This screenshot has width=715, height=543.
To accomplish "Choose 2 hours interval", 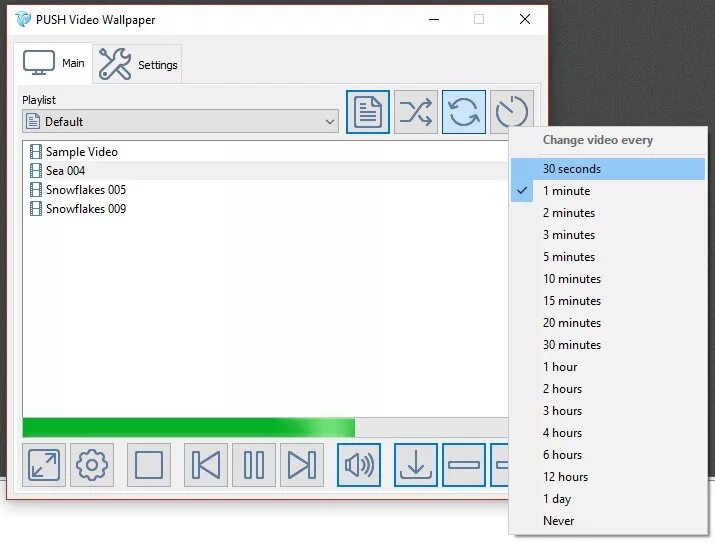I will click(608, 389).
